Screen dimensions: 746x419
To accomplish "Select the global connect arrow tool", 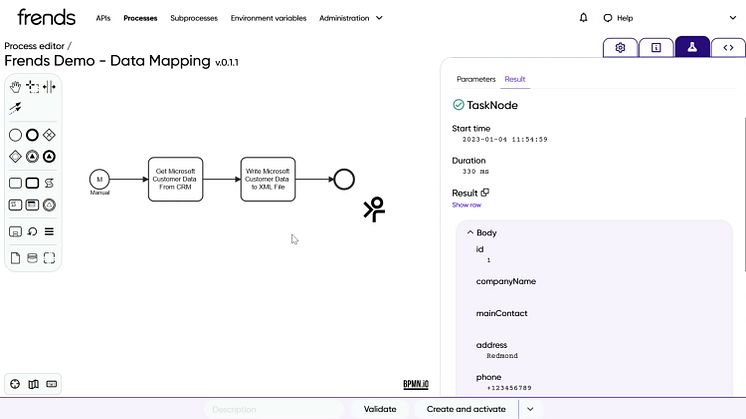I will tap(16, 108).
